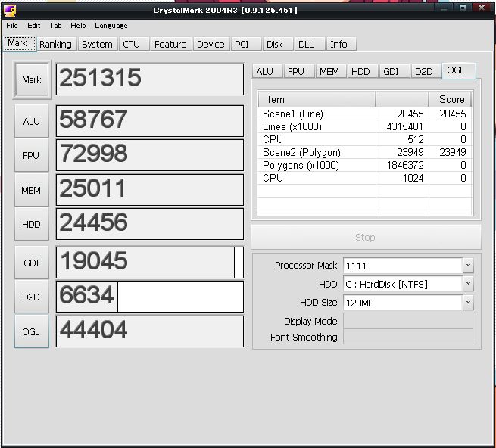Select the Scene1 (Line) row
The width and height of the screenshot is (496, 448).
pos(365,114)
